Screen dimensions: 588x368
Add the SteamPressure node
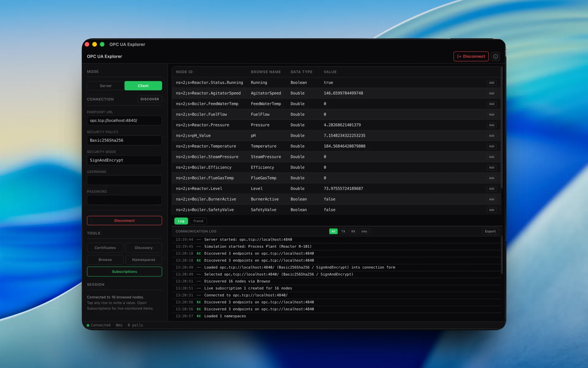click(492, 157)
